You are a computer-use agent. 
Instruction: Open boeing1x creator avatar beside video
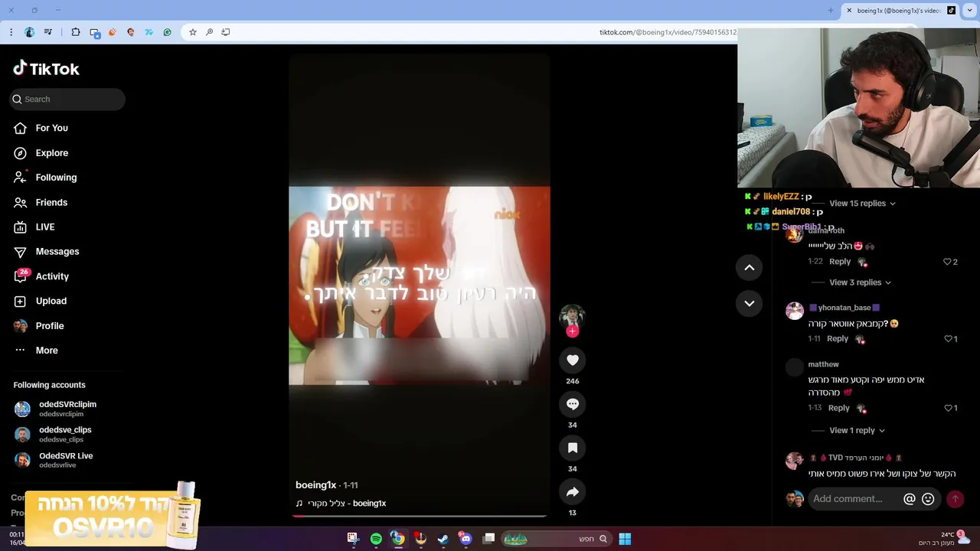click(x=572, y=315)
